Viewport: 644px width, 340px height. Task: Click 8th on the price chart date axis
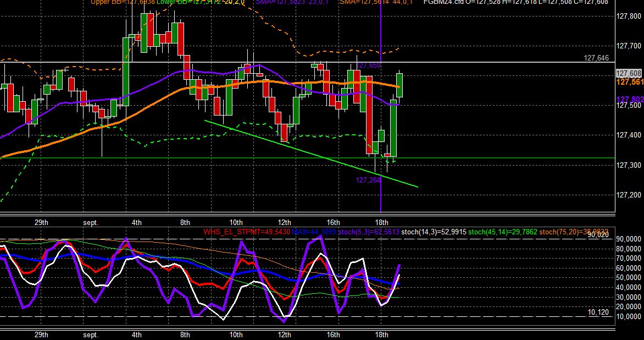coord(185,222)
